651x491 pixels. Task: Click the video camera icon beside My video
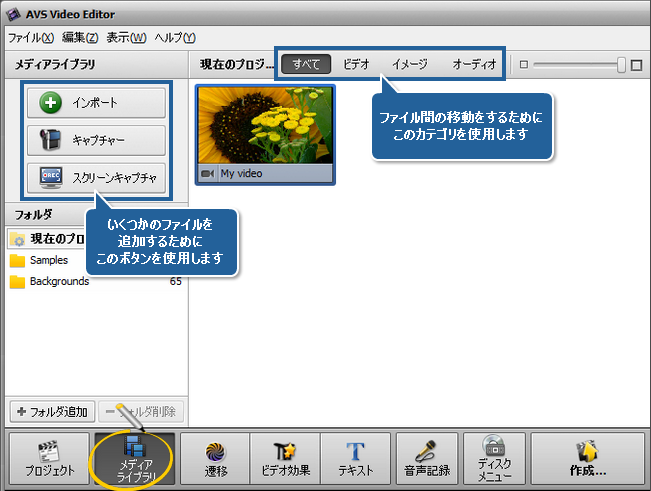click(x=208, y=173)
